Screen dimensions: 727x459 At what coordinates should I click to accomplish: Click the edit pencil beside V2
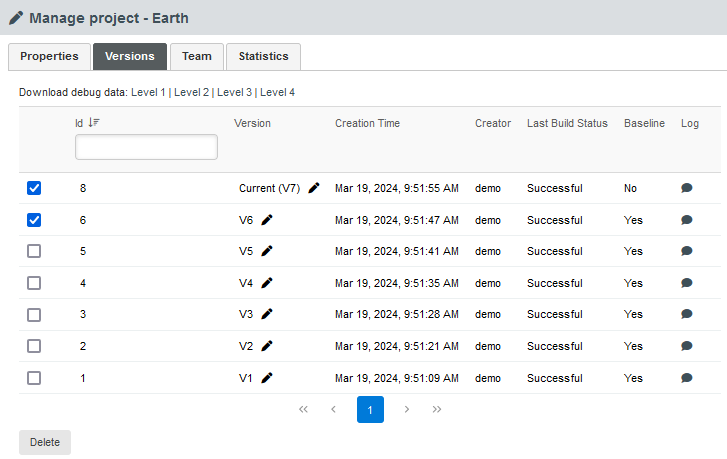267,346
